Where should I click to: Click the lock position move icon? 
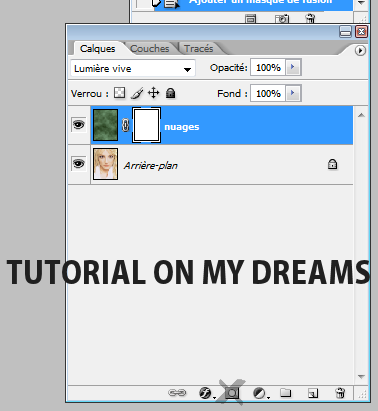click(153, 93)
